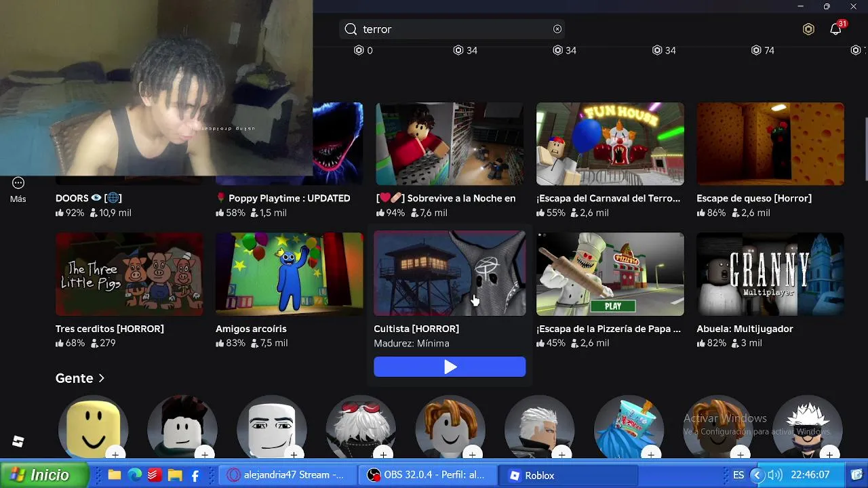Viewport: 868px width, 488px height.
Task: Switch to alejandria47 Stream taskbar window
Action: [287, 475]
